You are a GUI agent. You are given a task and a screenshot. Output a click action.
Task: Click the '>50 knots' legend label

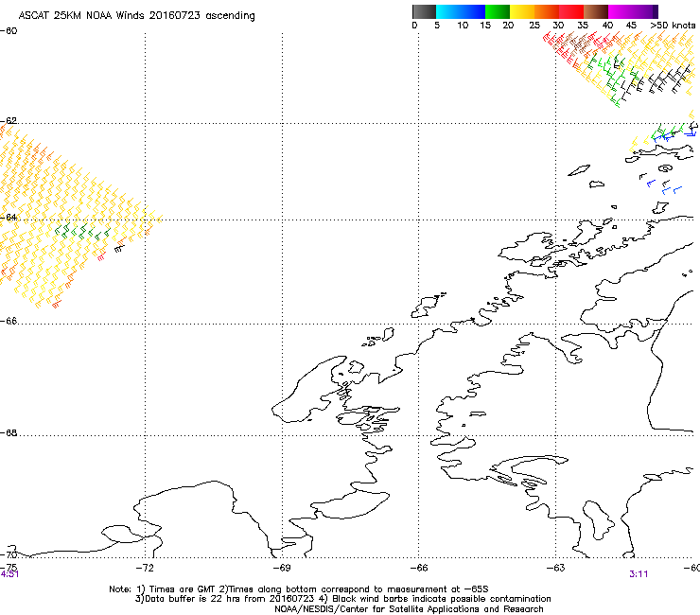tap(673, 25)
